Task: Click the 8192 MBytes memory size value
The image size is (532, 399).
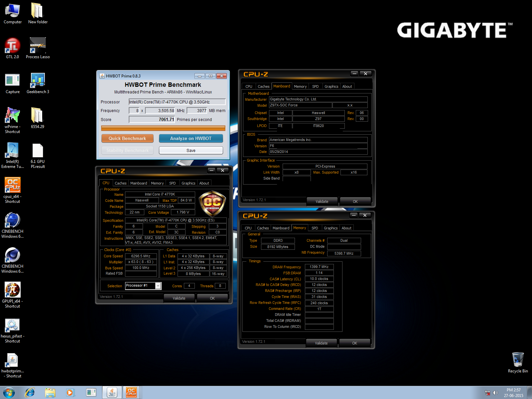Action: pos(278,247)
